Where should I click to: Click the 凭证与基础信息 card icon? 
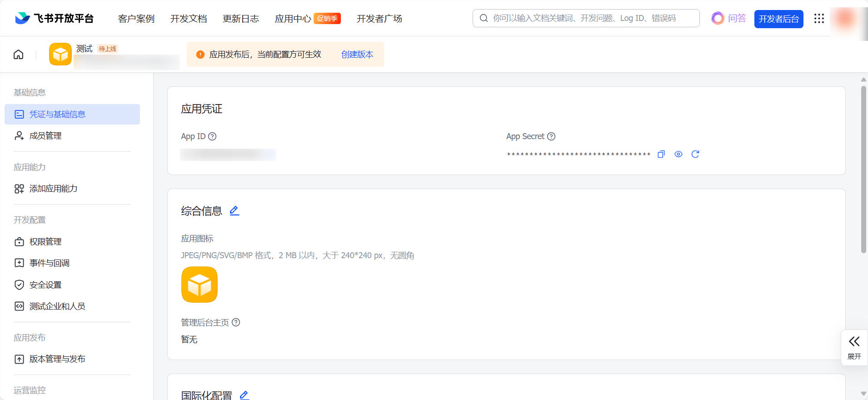(19, 114)
